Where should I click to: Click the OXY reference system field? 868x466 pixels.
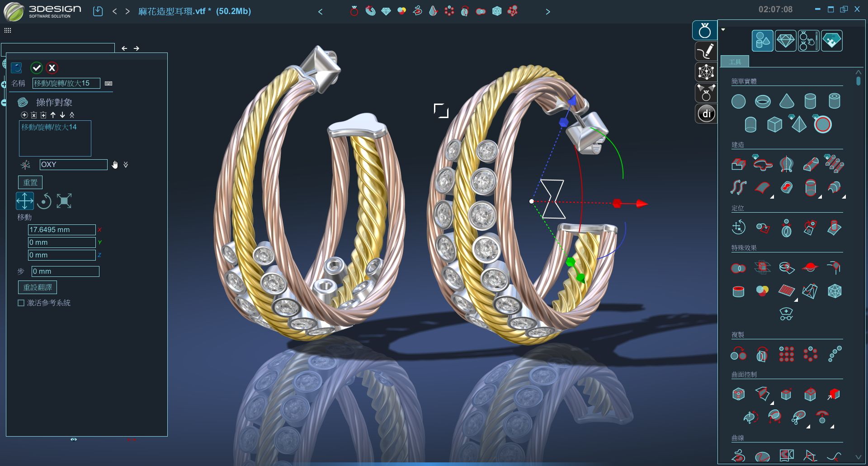[x=73, y=165]
